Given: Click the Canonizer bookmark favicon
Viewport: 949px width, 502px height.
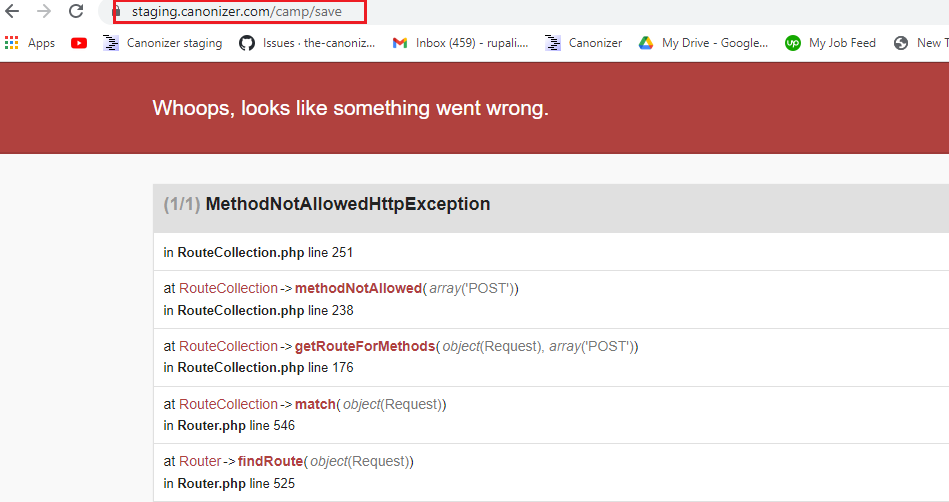Looking at the screenshot, I should [553, 43].
